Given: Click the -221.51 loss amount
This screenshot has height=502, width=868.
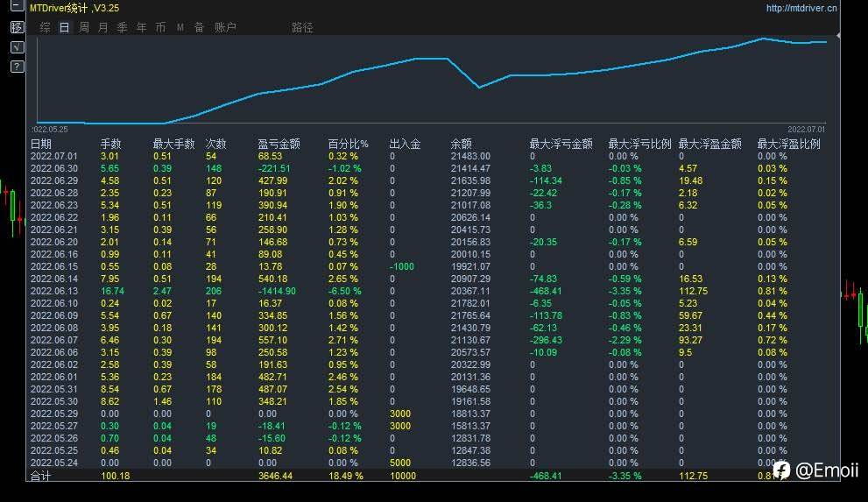Looking at the screenshot, I should click(274, 168).
